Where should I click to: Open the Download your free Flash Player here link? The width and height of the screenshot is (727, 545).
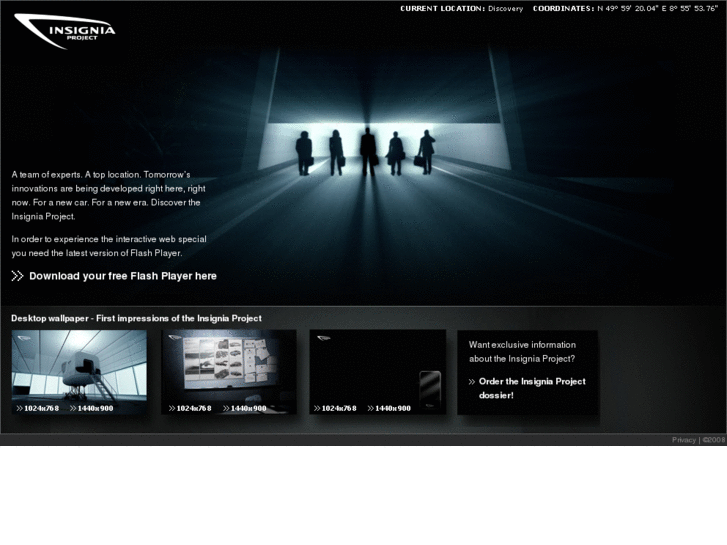pyautogui.click(x=123, y=276)
